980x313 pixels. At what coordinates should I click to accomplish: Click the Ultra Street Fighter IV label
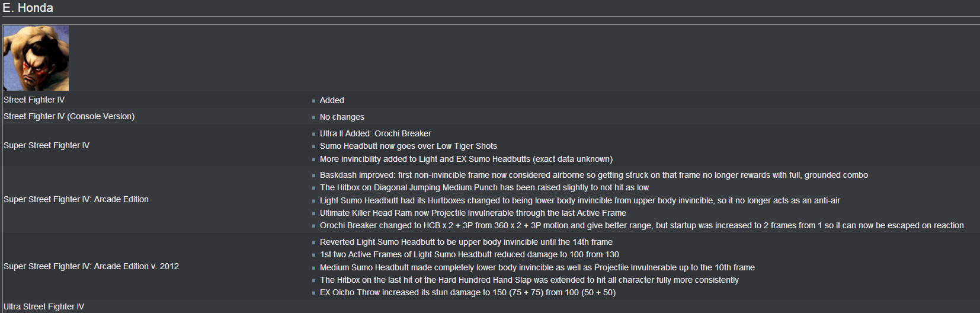44,306
